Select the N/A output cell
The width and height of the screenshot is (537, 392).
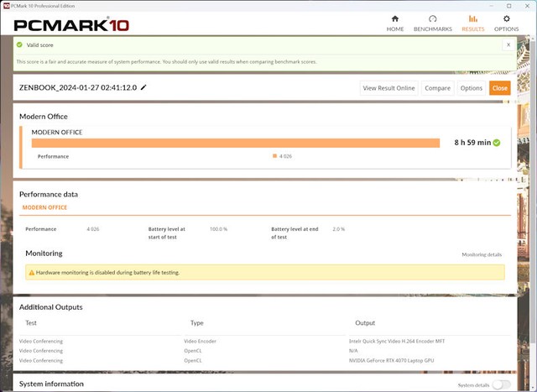coord(353,351)
